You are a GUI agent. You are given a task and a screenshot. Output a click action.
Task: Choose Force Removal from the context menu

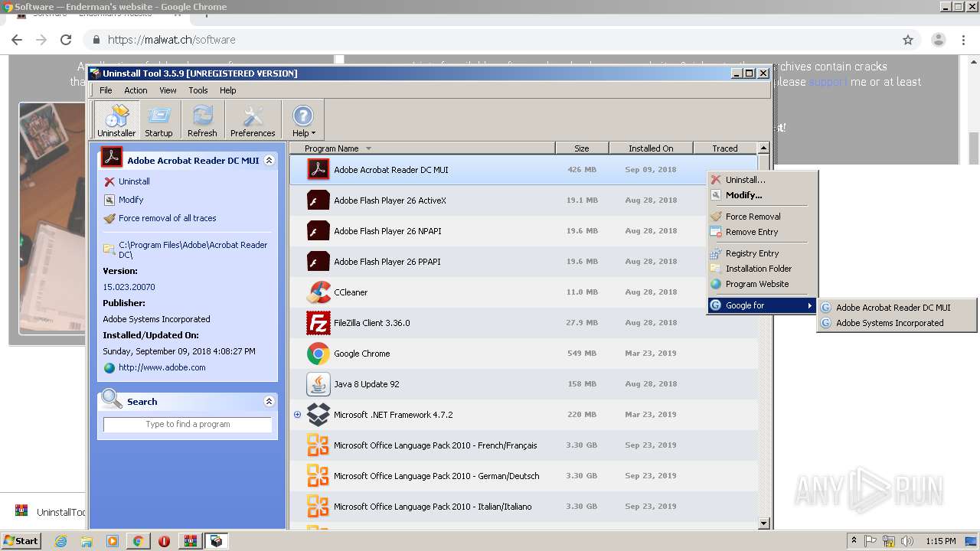tap(763, 217)
